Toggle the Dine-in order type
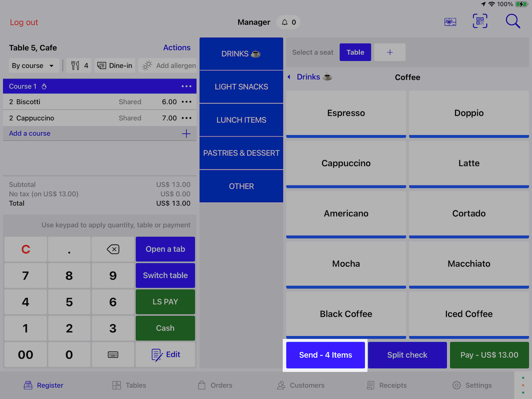532x399 pixels. pyautogui.click(x=115, y=66)
